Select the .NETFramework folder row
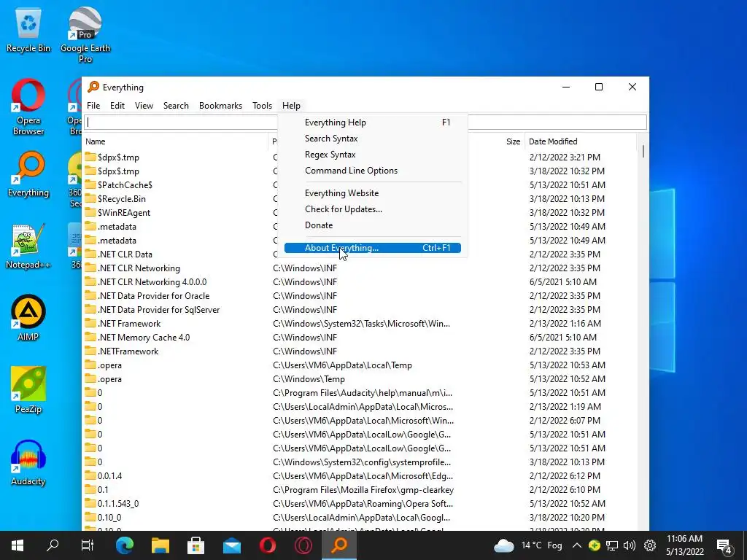The width and height of the screenshot is (747, 560). 359,351
